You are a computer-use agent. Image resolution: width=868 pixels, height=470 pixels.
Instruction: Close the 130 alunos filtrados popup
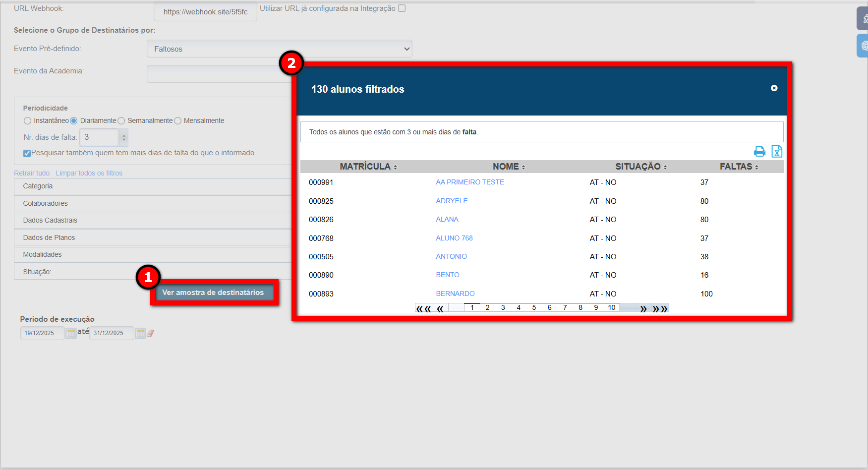click(x=774, y=88)
